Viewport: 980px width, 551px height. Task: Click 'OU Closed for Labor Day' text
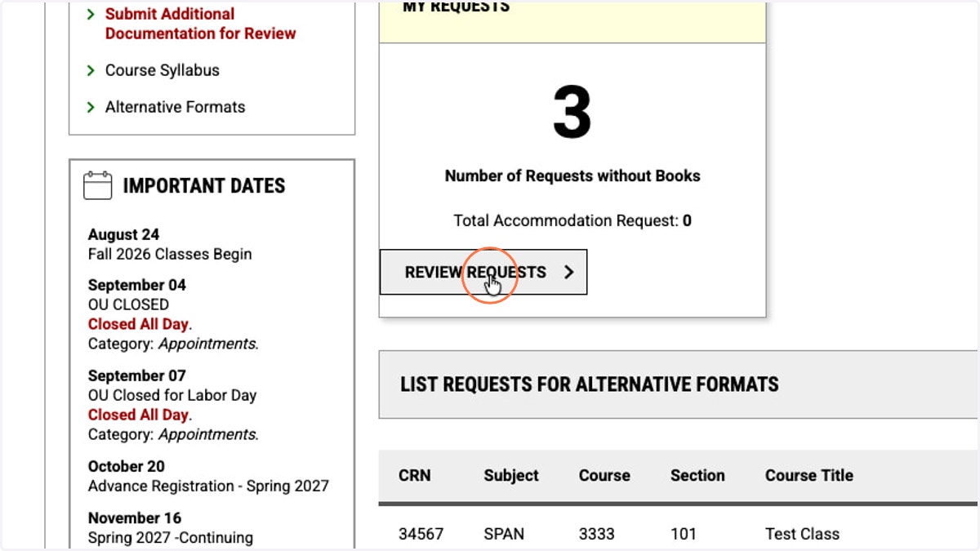tap(172, 395)
